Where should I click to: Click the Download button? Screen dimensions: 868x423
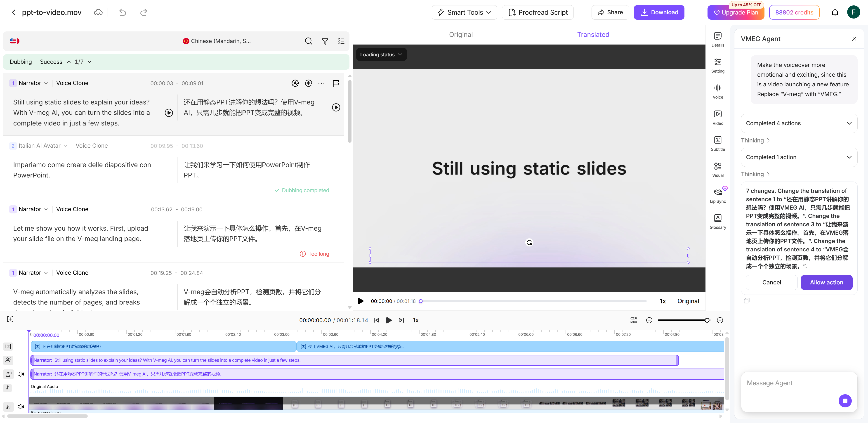659,12
